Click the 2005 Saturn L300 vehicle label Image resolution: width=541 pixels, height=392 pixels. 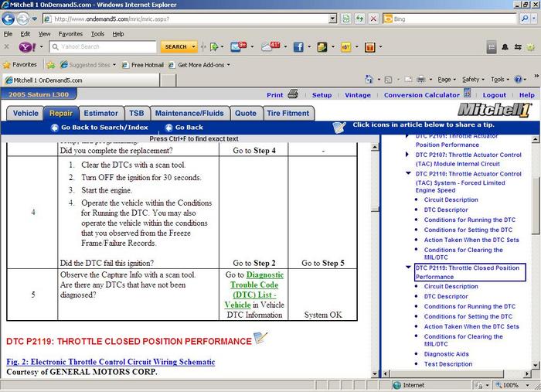click(x=39, y=94)
